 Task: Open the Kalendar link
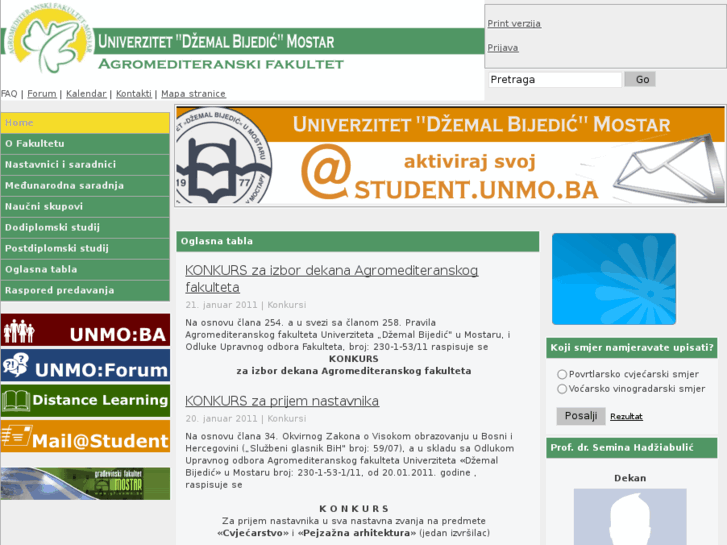pos(86,94)
